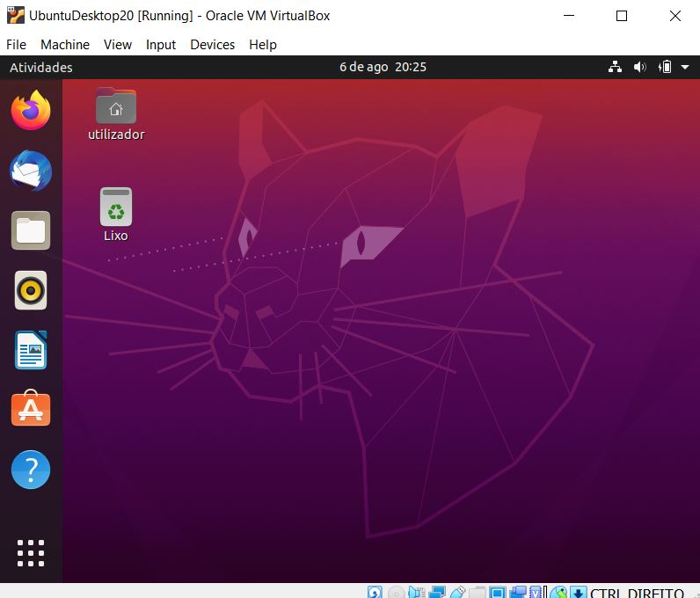Show all applications grid

[31, 553]
